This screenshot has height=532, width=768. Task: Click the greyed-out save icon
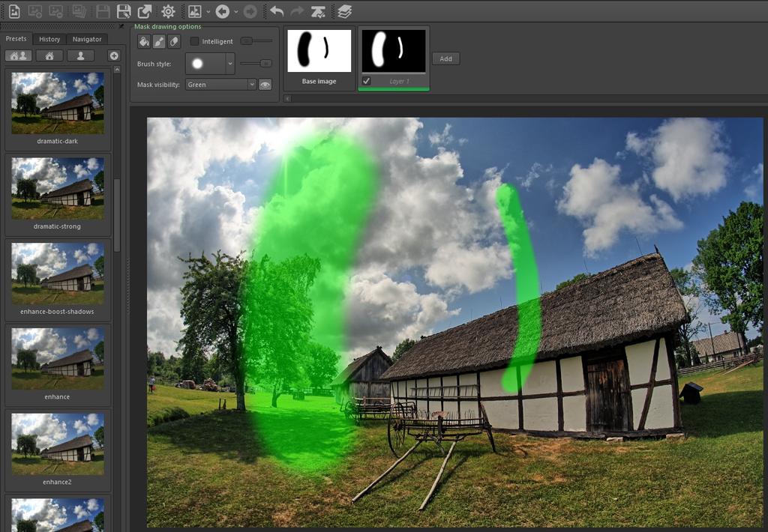(103, 10)
